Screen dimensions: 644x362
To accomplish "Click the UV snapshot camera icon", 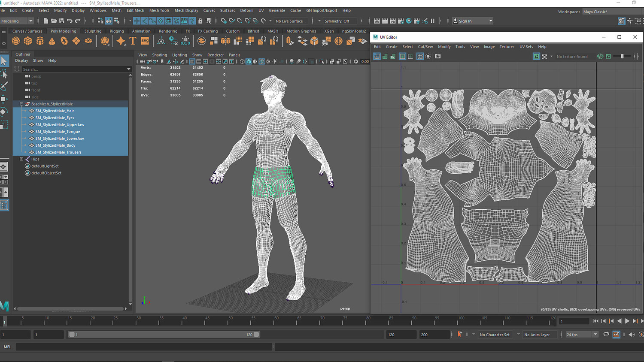I will tap(438, 56).
